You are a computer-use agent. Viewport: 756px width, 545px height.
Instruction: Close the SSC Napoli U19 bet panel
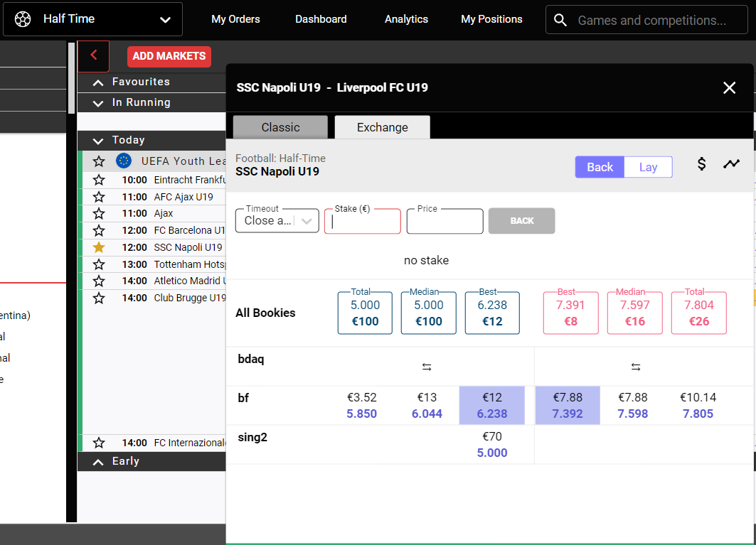coord(729,87)
